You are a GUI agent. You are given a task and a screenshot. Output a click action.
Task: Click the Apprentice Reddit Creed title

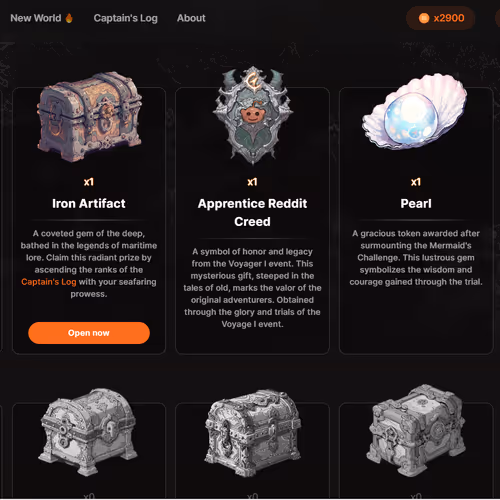(252, 212)
